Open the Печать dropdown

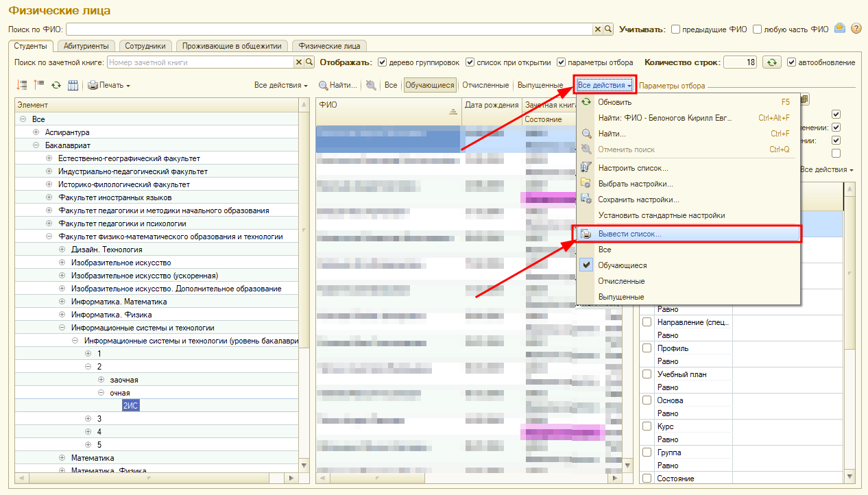[x=109, y=85]
